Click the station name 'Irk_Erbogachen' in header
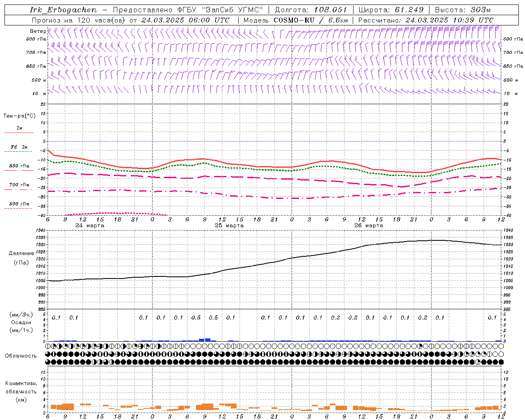 (64, 10)
